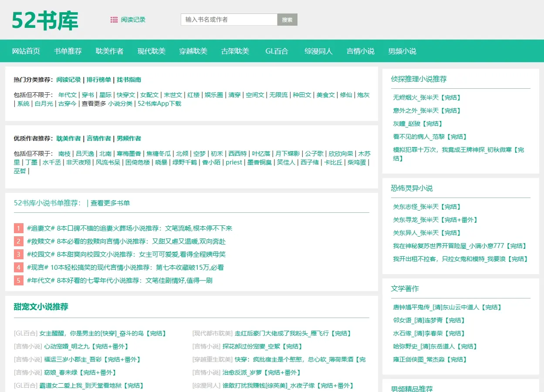
Task: Open the 穿越耽美 navigation item
Action: (193, 51)
